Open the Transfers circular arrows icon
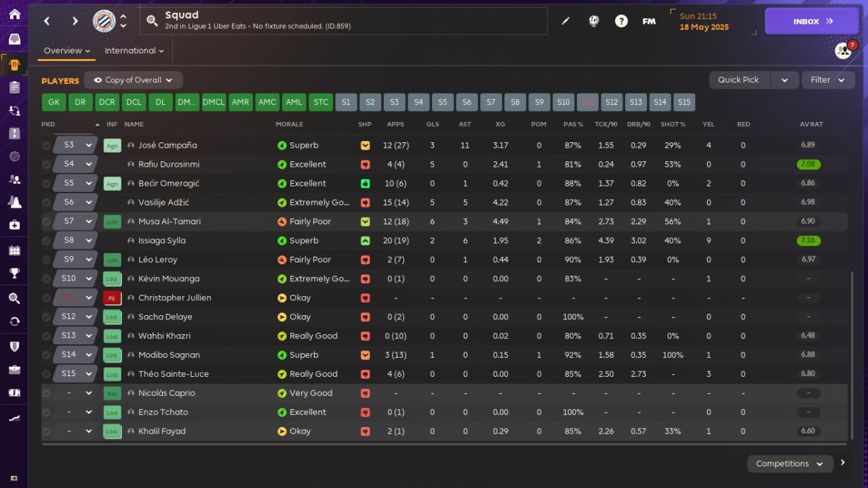 (x=14, y=321)
